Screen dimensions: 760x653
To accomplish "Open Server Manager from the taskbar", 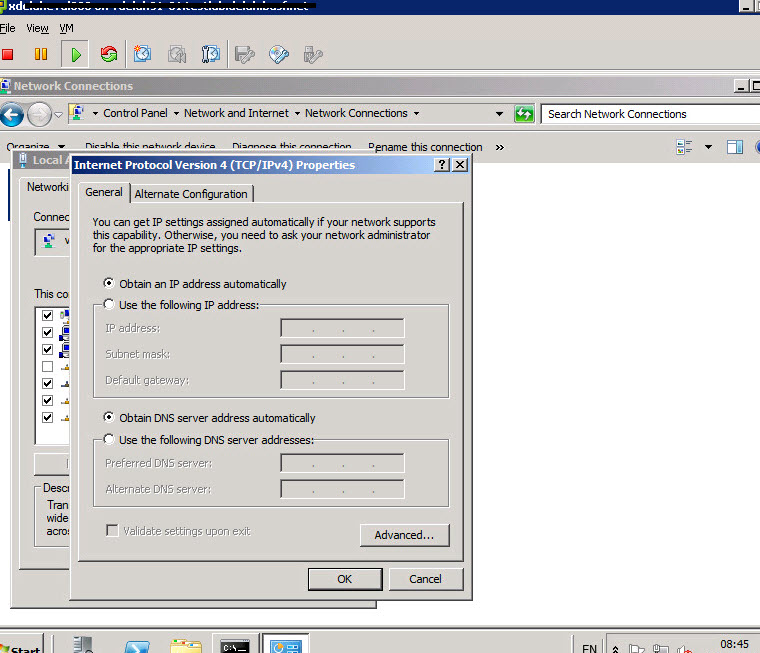I will point(83,645).
